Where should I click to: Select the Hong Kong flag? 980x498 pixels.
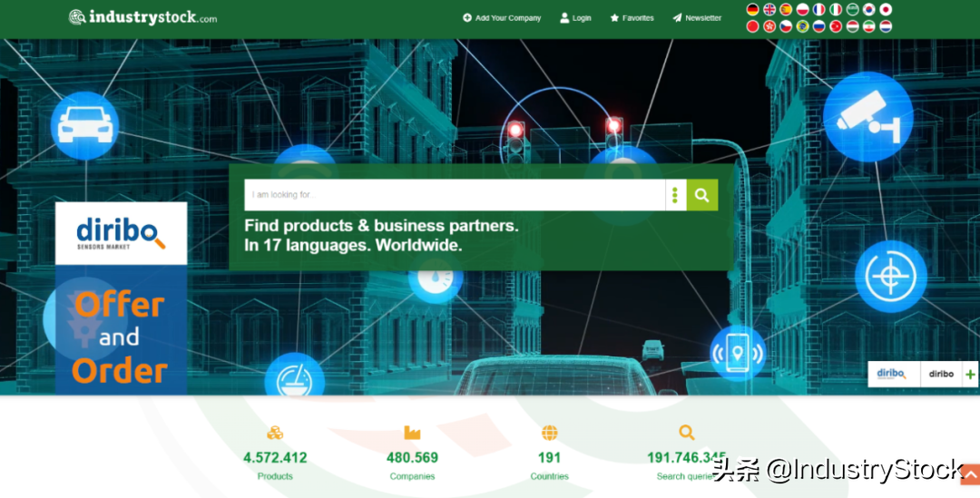pyautogui.click(x=769, y=26)
